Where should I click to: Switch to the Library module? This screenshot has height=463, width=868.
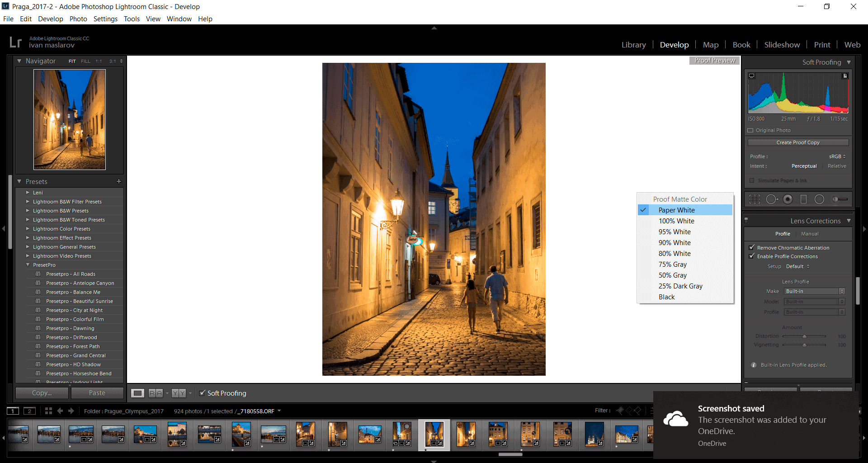[633, 45]
